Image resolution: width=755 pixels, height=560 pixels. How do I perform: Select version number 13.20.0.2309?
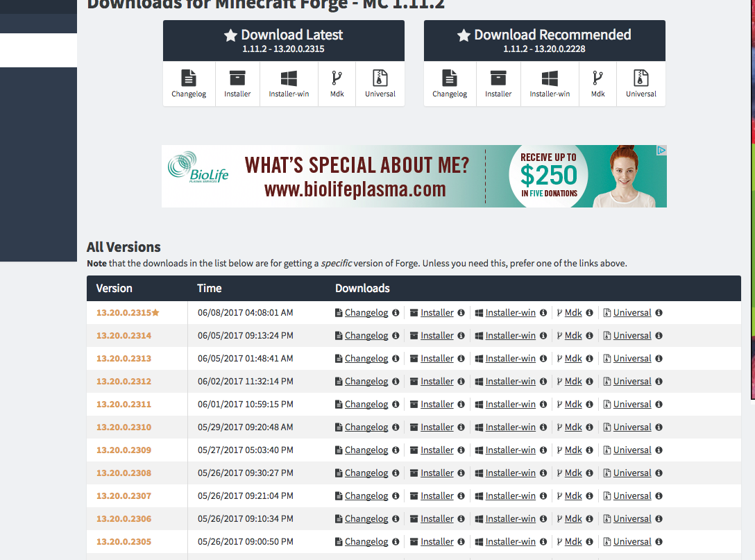(124, 450)
